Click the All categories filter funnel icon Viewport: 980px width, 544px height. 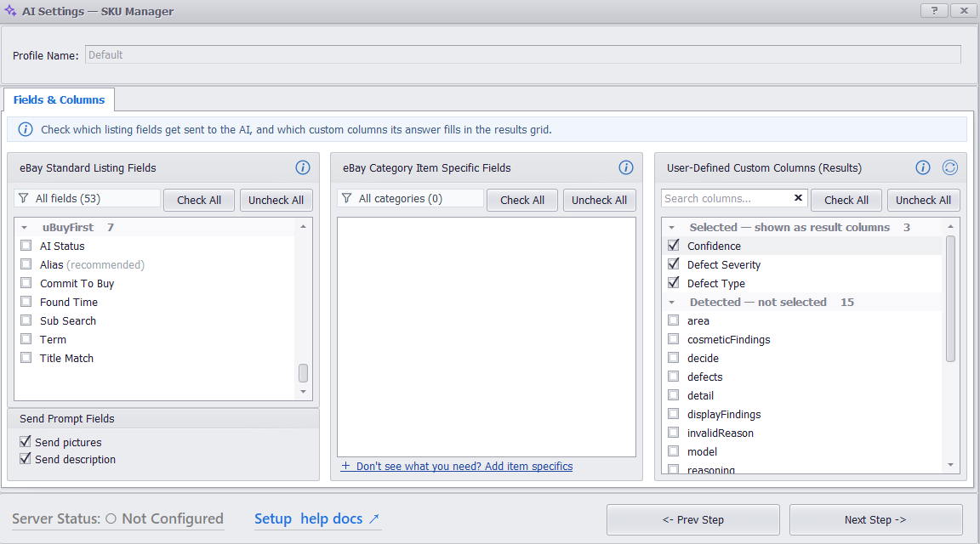click(x=347, y=199)
